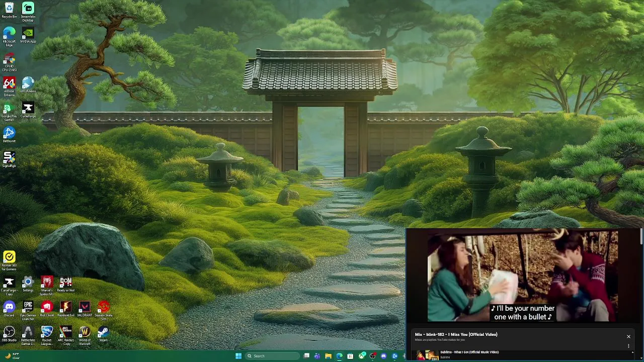Open Epic Games Launcher shortcut
644x362 pixels.
pos(28,311)
